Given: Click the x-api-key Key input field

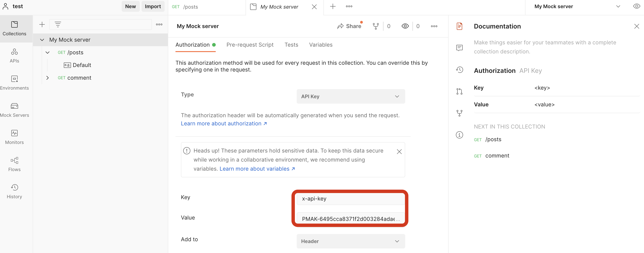Looking at the screenshot, I should pos(350,199).
